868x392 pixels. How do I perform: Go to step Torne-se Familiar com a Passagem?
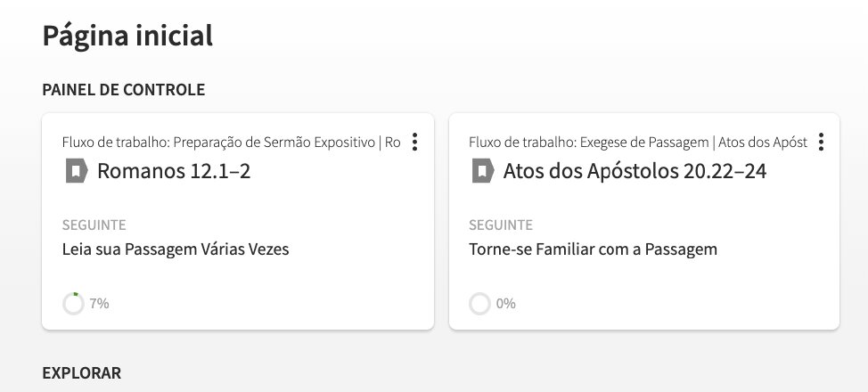[x=593, y=249]
